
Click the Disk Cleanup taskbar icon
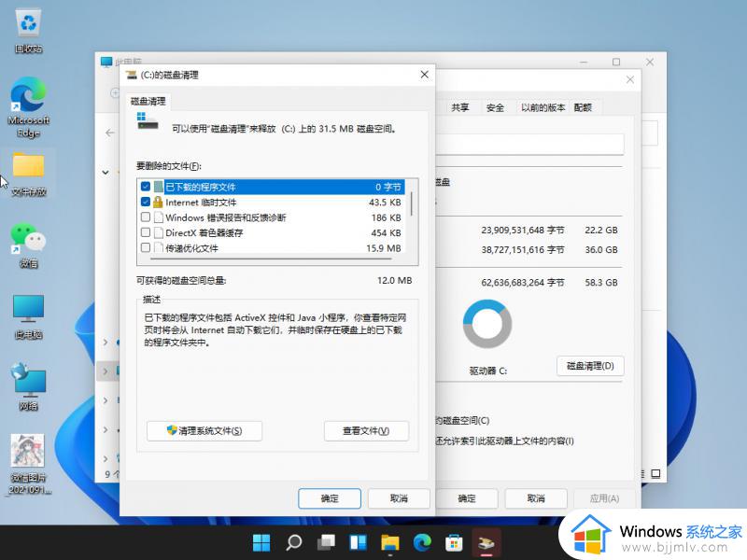486,542
